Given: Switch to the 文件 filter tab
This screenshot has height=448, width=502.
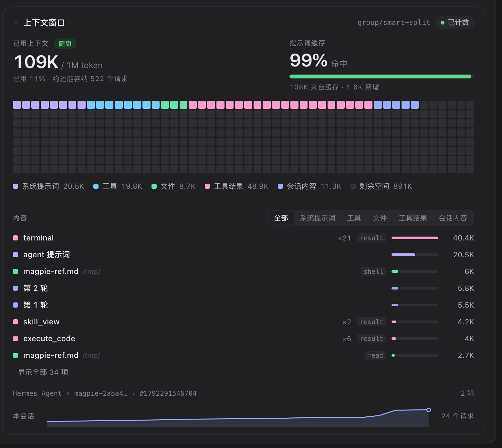Looking at the screenshot, I should pyautogui.click(x=380, y=218).
